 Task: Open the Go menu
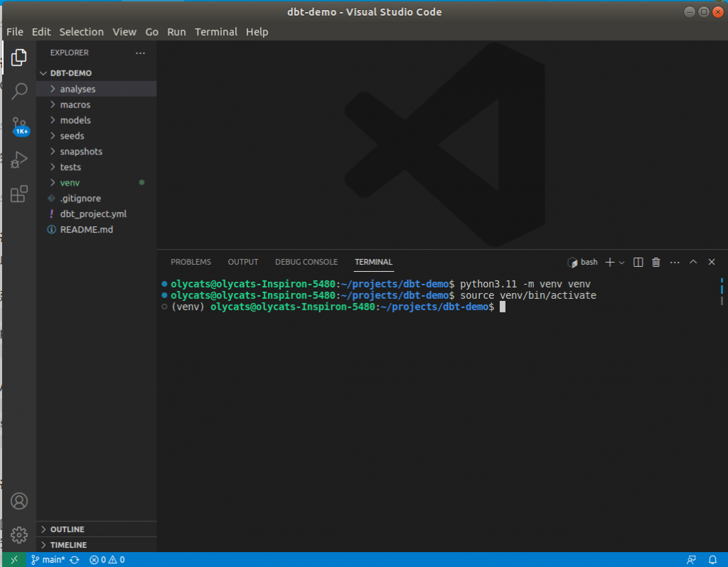coord(152,31)
